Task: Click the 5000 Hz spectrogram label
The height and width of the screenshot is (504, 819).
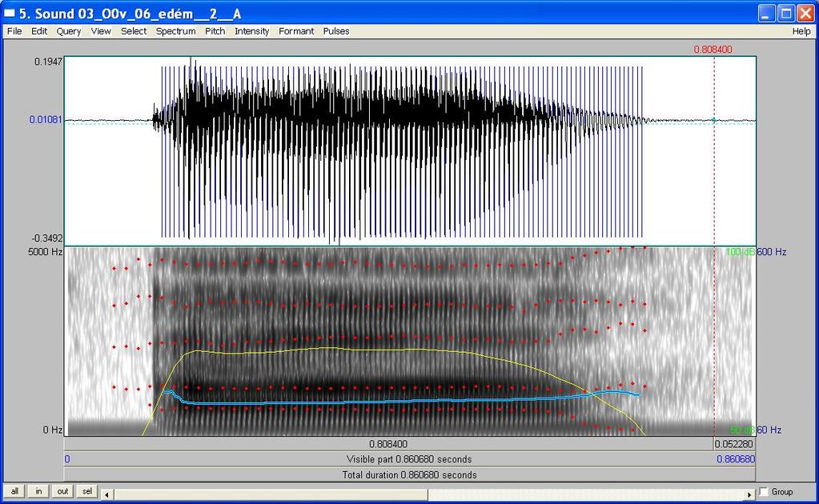Action: [x=45, y=252]
